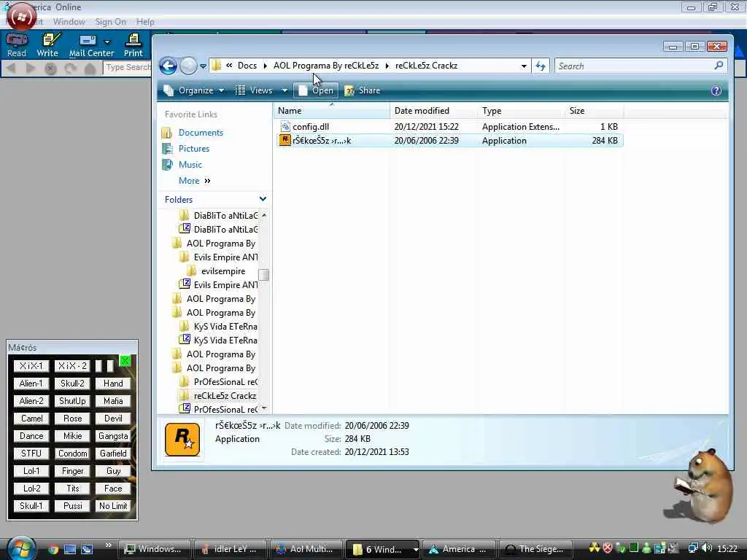Select the rŠ€kœŠ5z application file icon
Viewport: 747px width, 560px height.
[285, 141]
